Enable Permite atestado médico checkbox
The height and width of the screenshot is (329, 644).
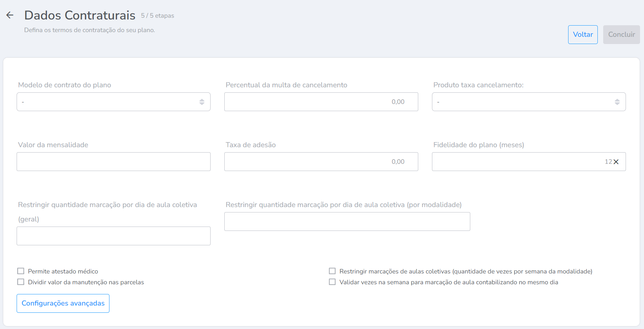pos(21,271)
